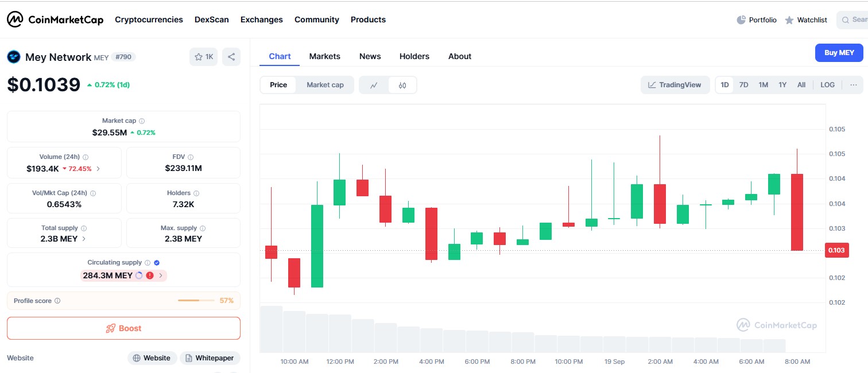This screenshot has height=373, width=868.
Task: Expand the Volume (24h) chevron arrow
Action: click(x=98, y=169)
